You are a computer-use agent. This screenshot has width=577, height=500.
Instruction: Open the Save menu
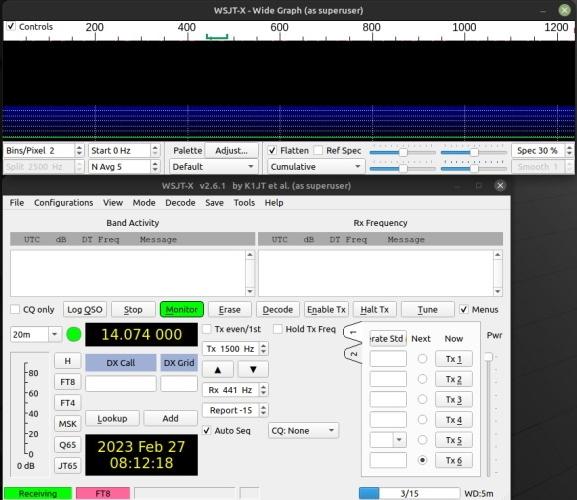click(215, 203)
